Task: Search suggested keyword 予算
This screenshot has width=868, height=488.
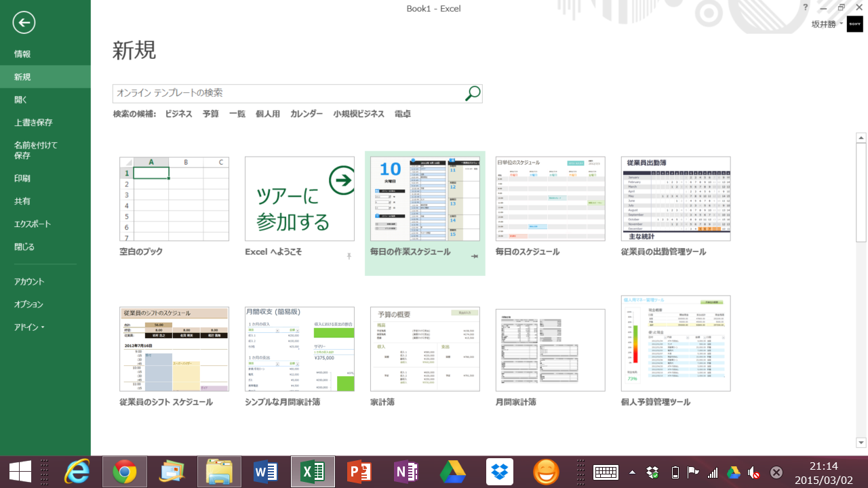Action: (x=210, y=114)
